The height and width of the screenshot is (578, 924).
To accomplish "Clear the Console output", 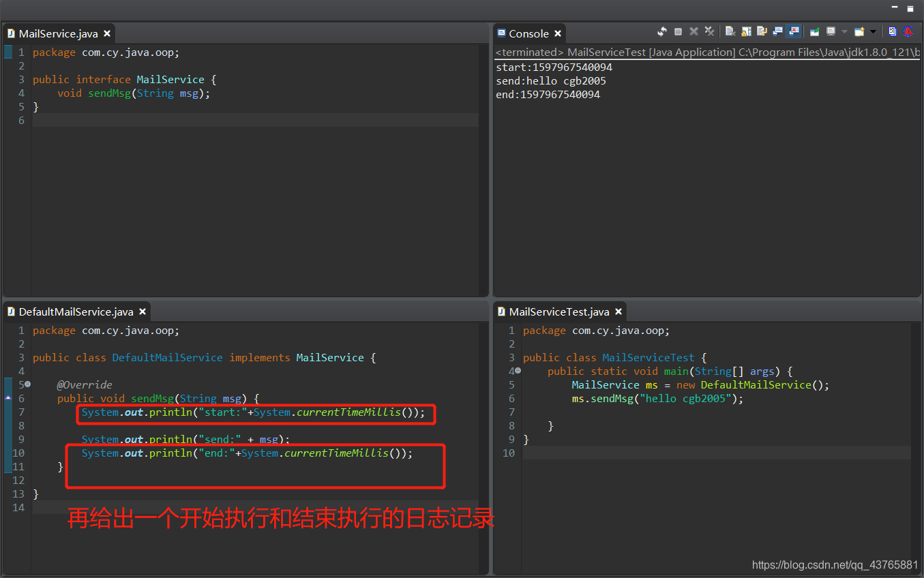I will point(730,31).
